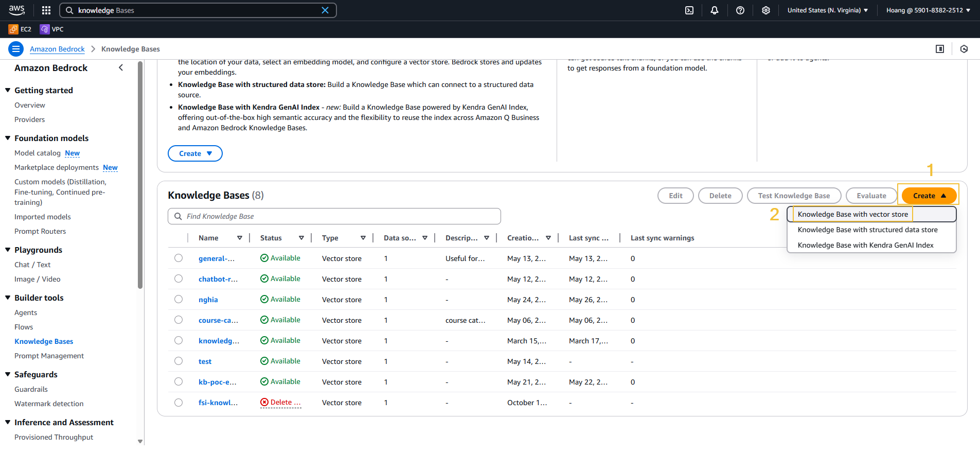Open the test knowledge base link
The height and width of the screenshot is (453, 980).
tap(205, 361)
